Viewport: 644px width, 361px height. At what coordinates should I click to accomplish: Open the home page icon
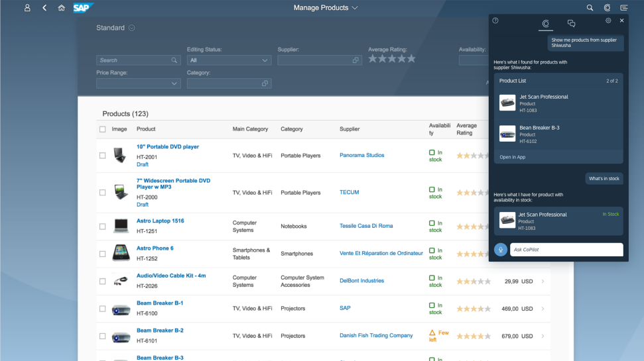61,8
